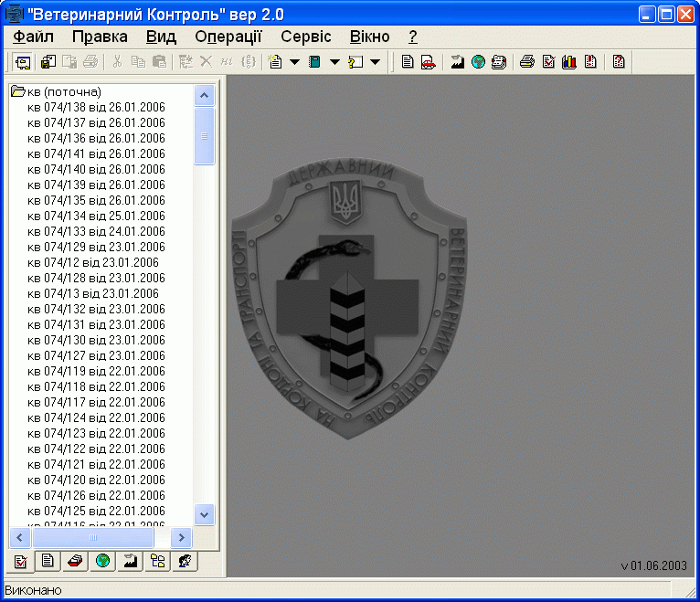
Task: Expand dropdown arrow next to teal book icon
Action: coord(334,61)
